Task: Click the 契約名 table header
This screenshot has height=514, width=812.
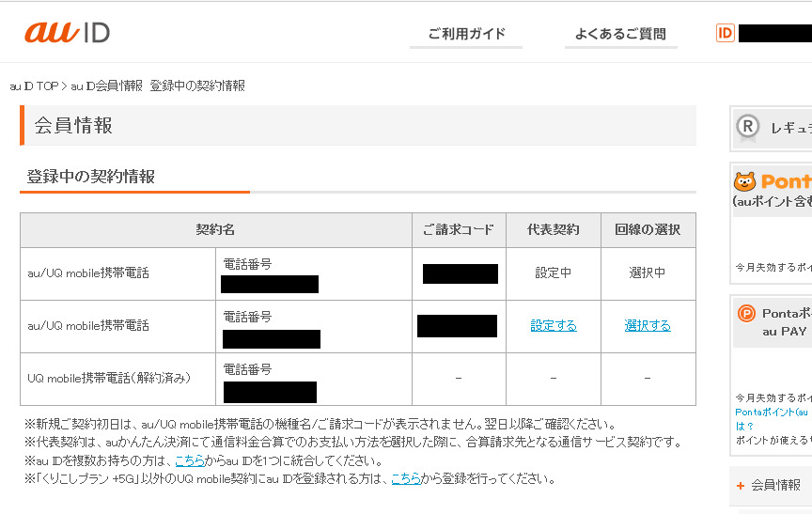Action: 215,230
